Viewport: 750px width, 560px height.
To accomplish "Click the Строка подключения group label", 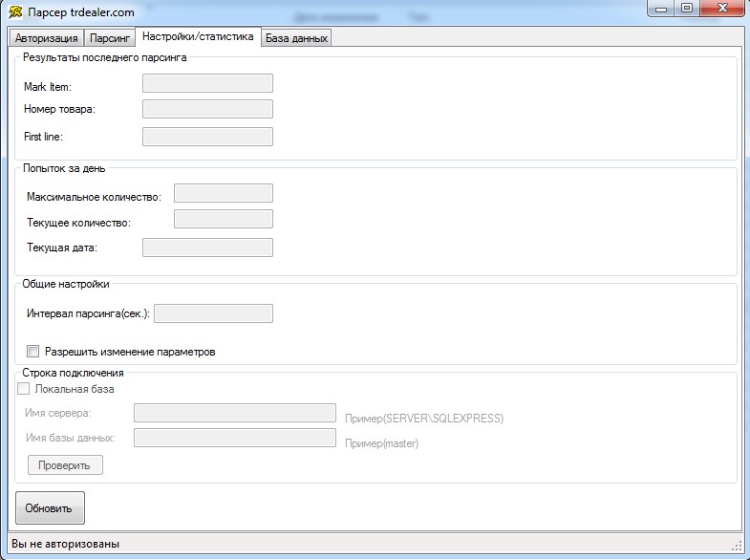I will [x=73, y=373].
